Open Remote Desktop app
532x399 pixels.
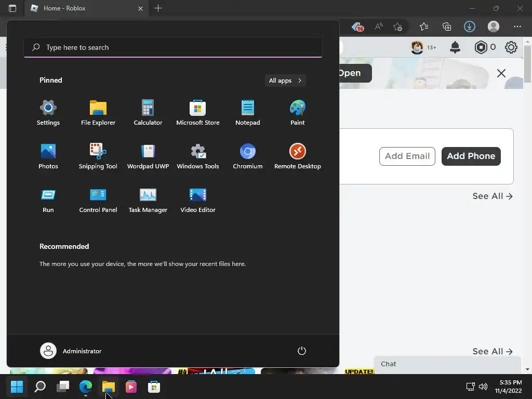[298, 156]
